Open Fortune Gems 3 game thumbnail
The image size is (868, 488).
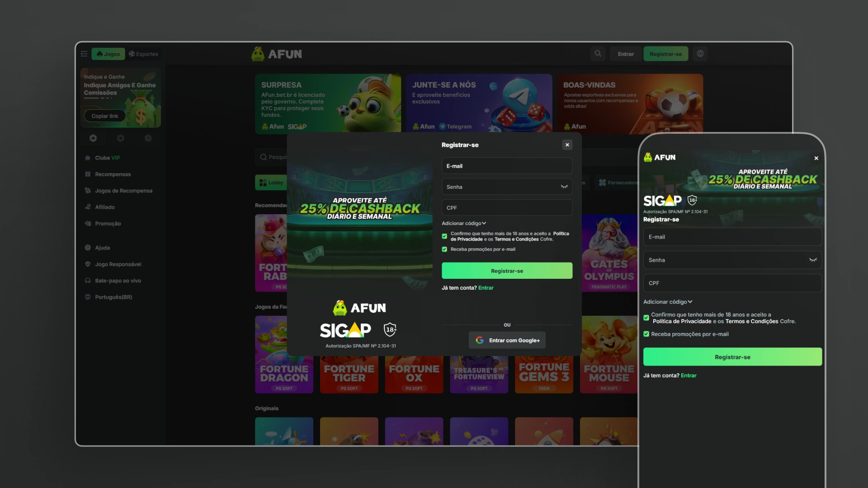tap(544, 374)
